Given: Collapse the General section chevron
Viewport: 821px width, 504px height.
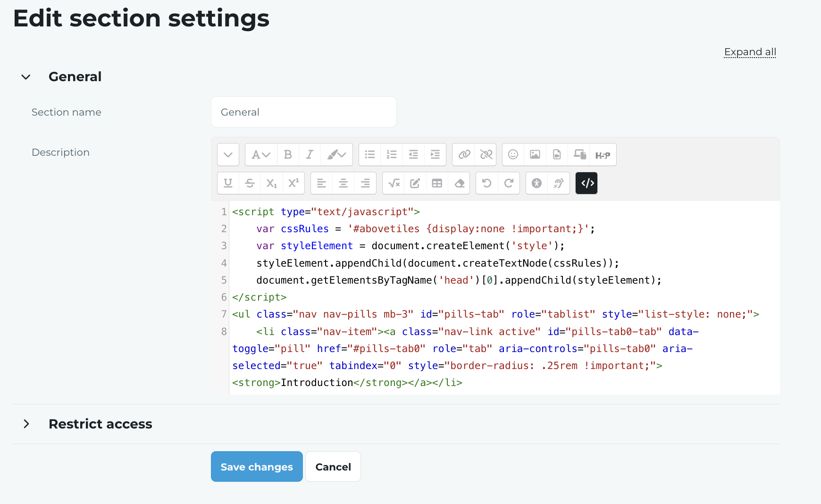Looking at the screenshot, I should pyautogui.click(x=26, y=77).
